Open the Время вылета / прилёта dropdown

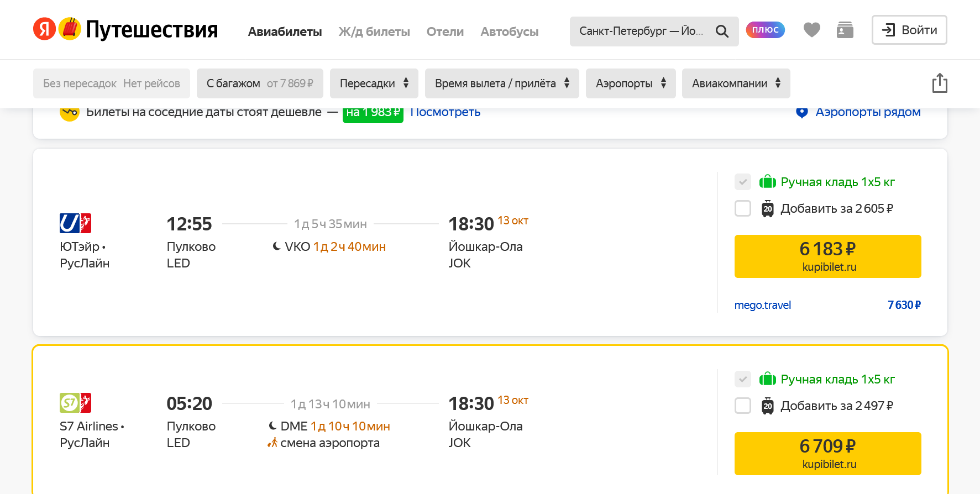[x=501, y=83]
